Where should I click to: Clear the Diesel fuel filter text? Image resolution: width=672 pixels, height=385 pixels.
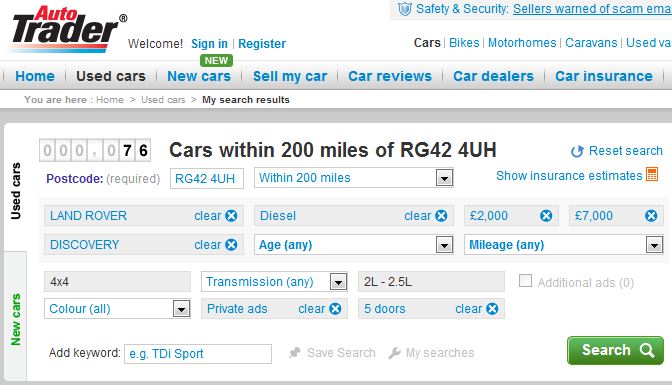418,216
